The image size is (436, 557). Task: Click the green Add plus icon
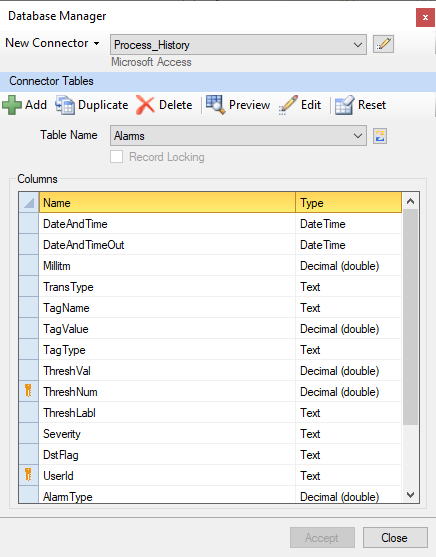[12, 105]
